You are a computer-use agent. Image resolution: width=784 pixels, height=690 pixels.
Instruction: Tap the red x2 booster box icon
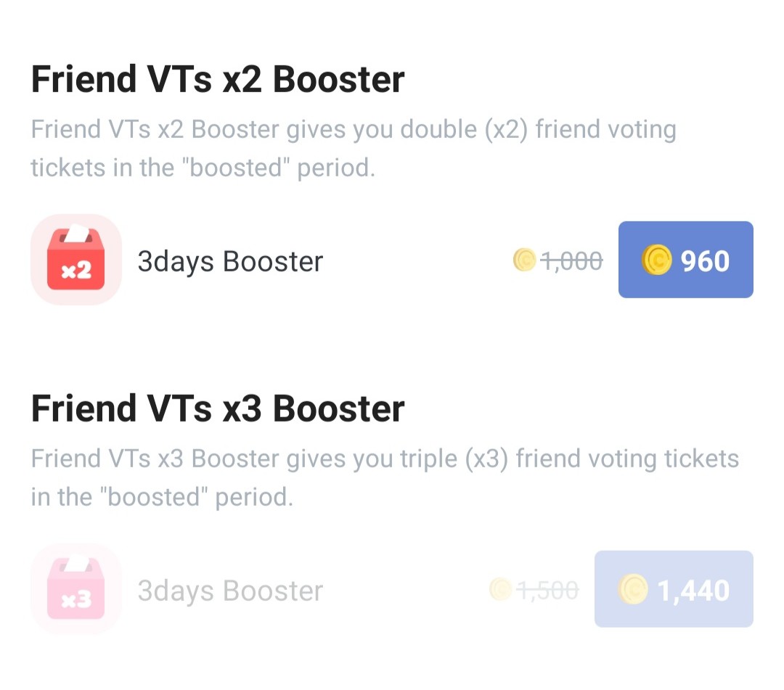click(x=75, y=260)
